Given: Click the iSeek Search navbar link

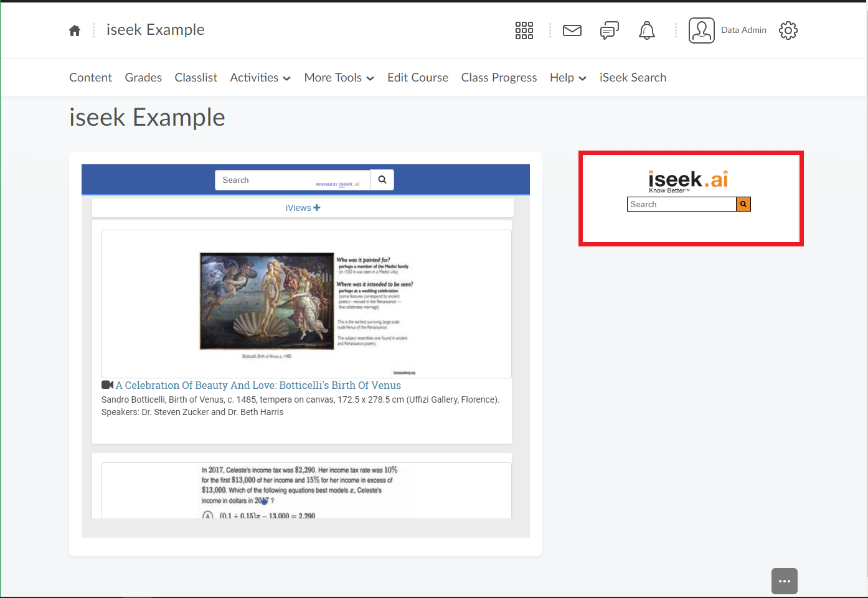Looking at the screenshot, I should click(633, 78).
